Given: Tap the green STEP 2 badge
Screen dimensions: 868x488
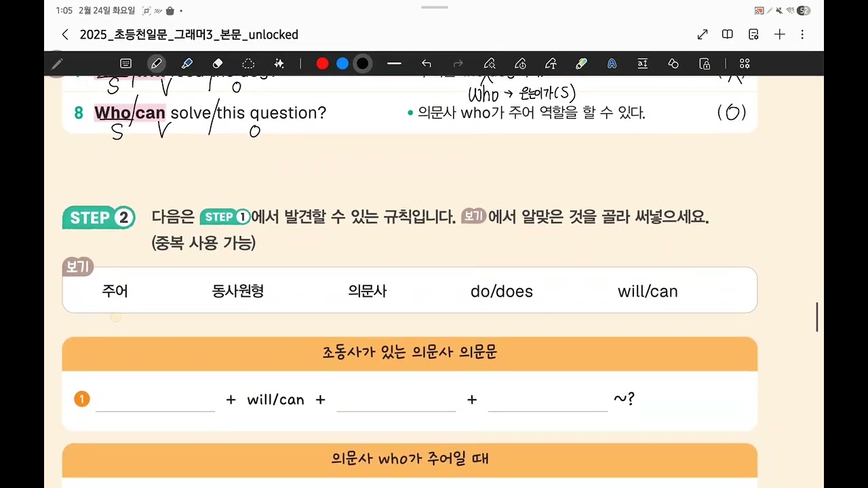Looking at the screenshot, I should pyautogui.click(x=99, y=218).
